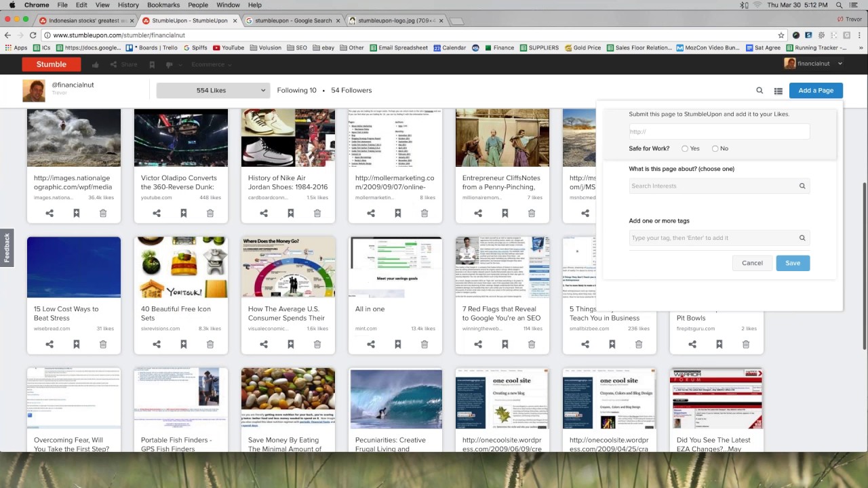Click the Following 10 link

[296, 90]
